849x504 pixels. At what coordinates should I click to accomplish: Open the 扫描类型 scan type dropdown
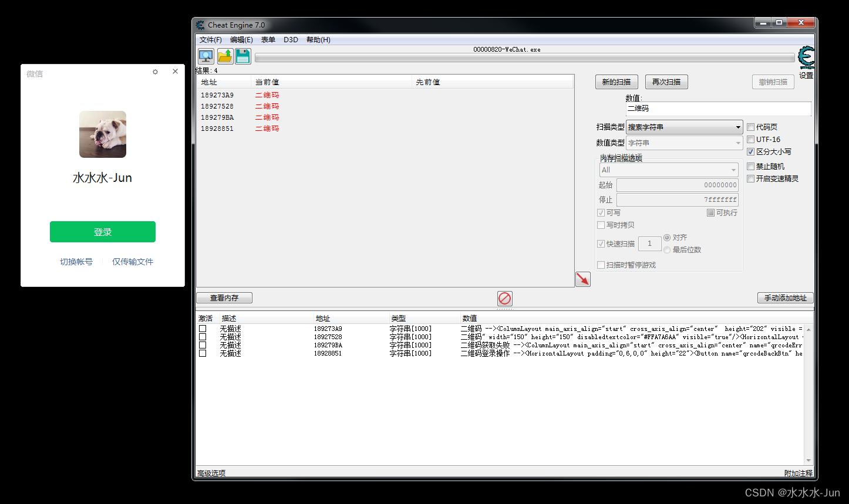tap(685, 127)
